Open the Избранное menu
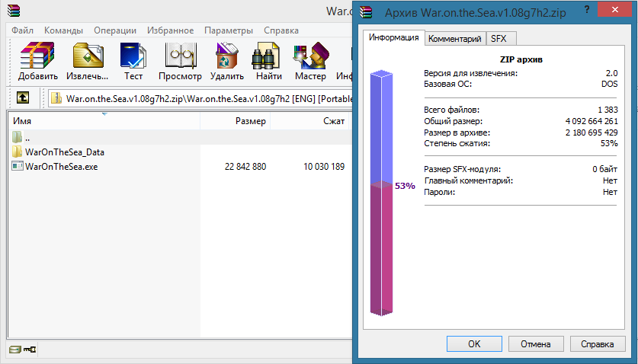Viewport: 638px width, 364px height. (171, 30)
